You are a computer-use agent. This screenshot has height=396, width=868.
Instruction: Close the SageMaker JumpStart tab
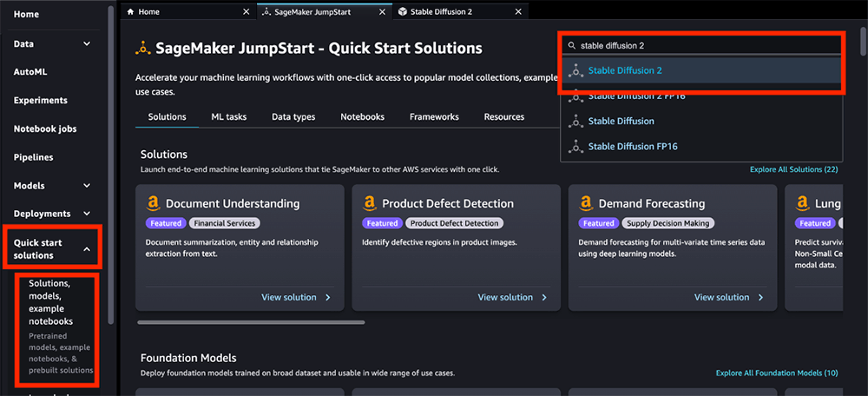pos(382,11)
